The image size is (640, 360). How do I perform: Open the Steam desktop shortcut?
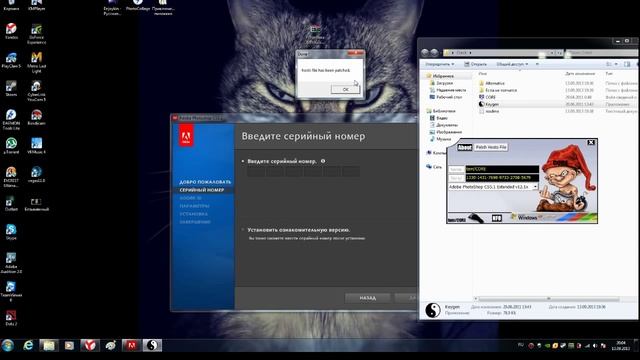click(x=11, y=89)
